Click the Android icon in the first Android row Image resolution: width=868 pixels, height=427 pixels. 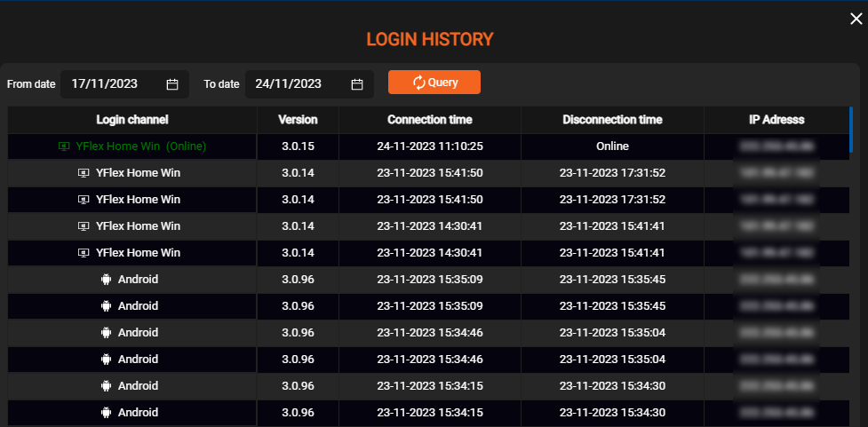(107, 279)
